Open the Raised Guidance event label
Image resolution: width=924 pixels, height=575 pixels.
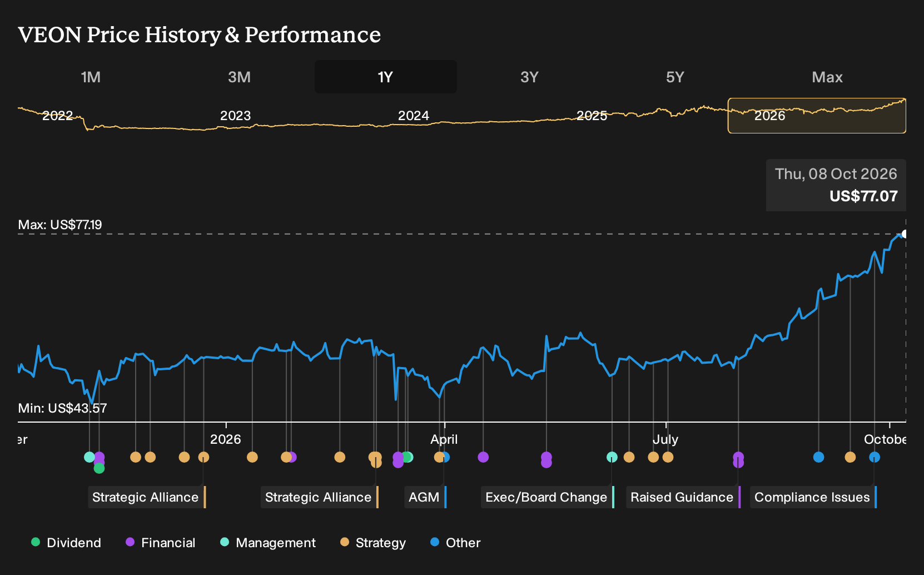pyautogui.click(x=683, y=497)
